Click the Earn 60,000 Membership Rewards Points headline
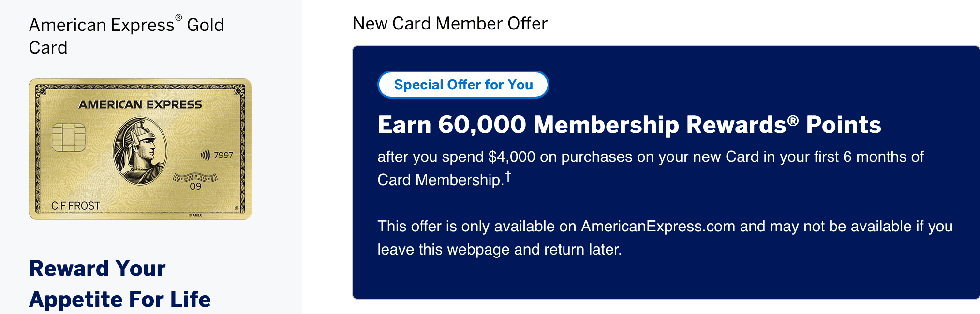The width and height of the screenshot is (980, 314). [629, 125]
